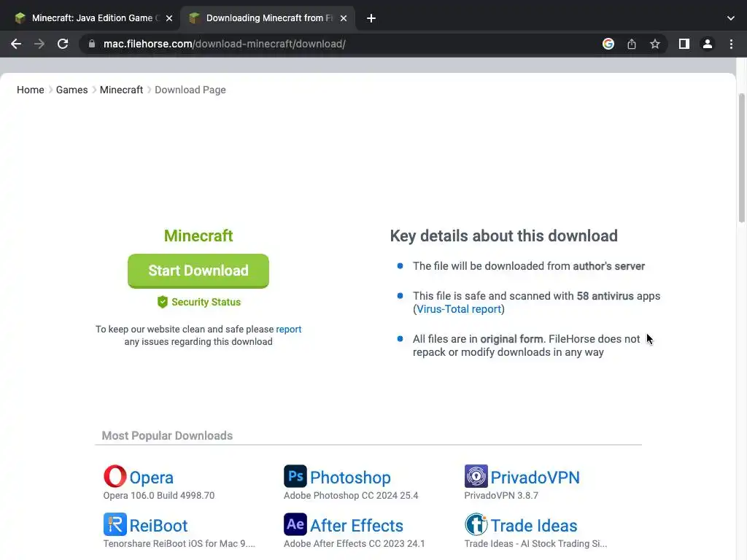This screenshot has width=747, height=560.
Task: Click the page vertical scrollbar thumb
Action: [x=742, y=158]
